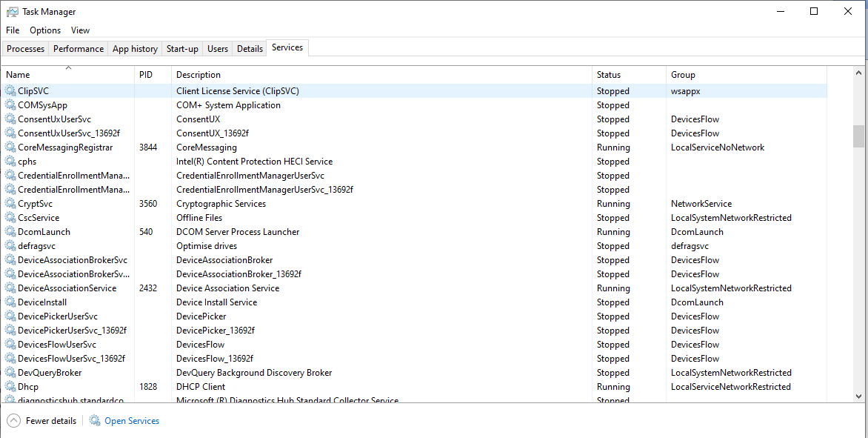Click PID 540 cell

point(146,232)
